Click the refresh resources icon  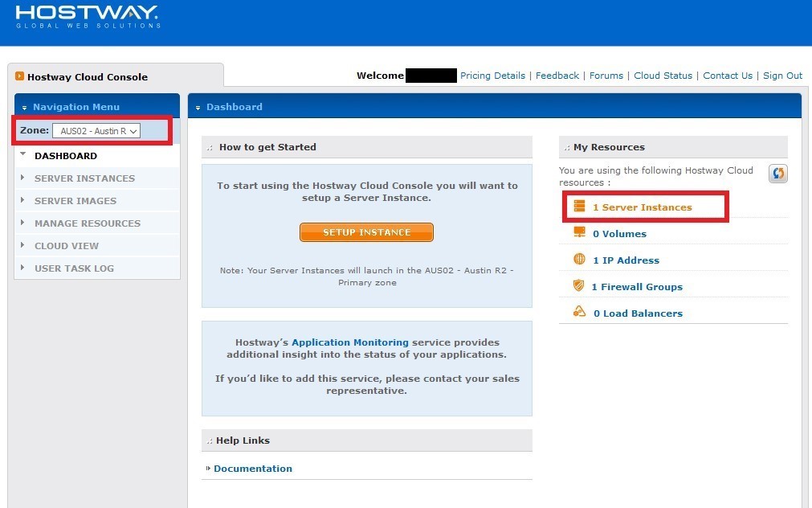pos(777,173)
